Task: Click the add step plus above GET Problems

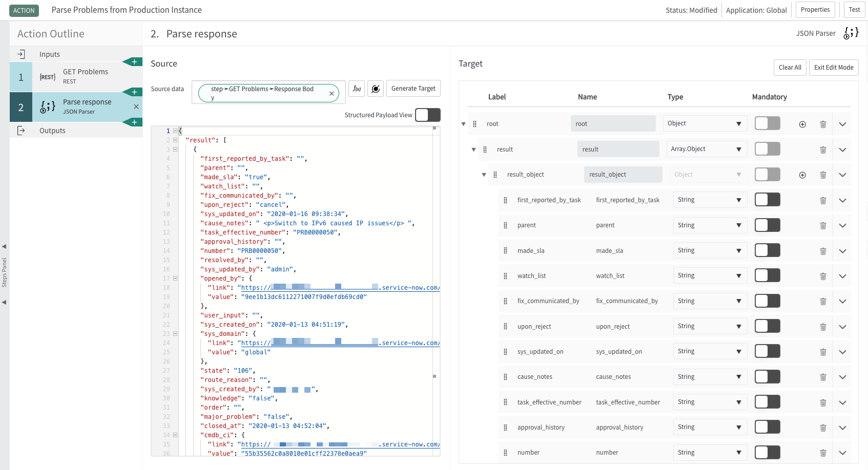Action: 134,62
